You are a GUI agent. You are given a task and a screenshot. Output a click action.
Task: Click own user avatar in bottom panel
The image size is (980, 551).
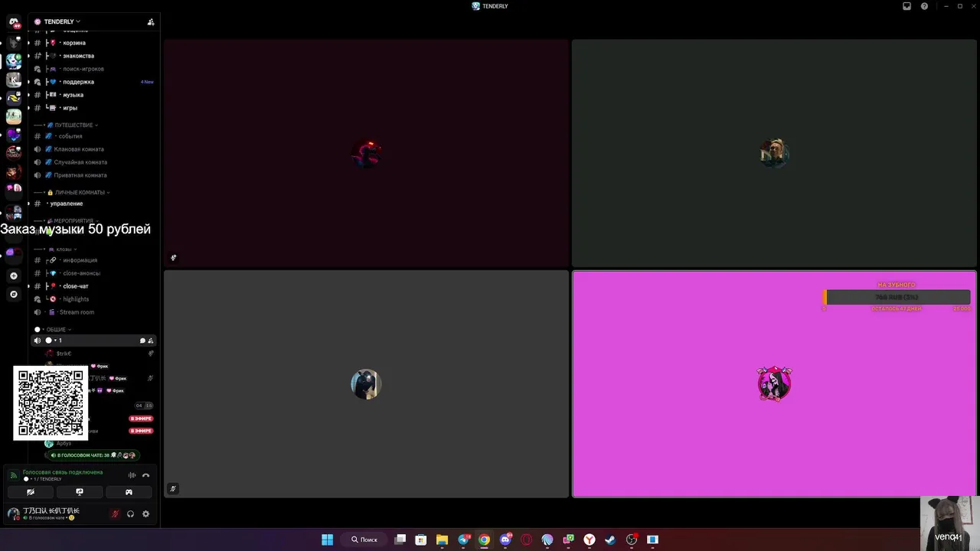(13, 514)
